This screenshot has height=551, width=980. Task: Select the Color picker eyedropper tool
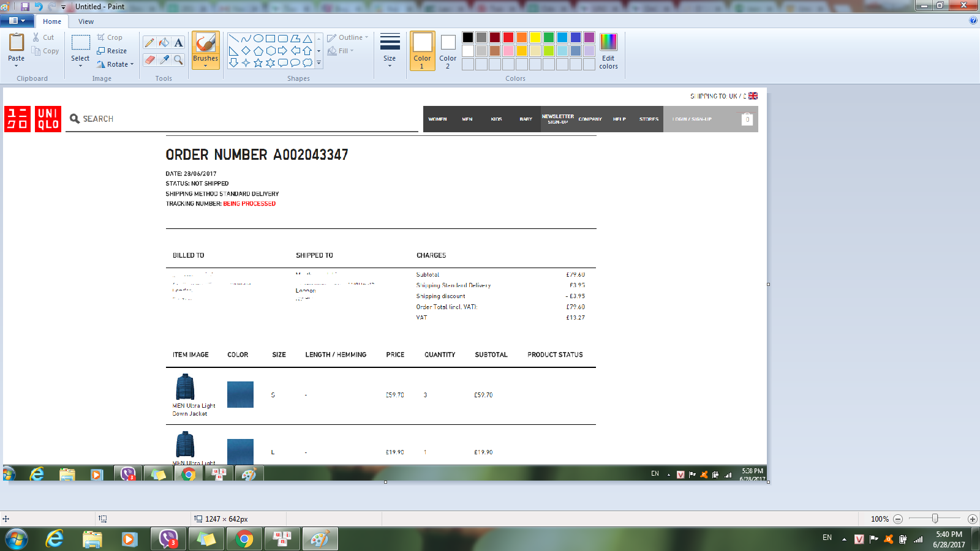(164, 59)
